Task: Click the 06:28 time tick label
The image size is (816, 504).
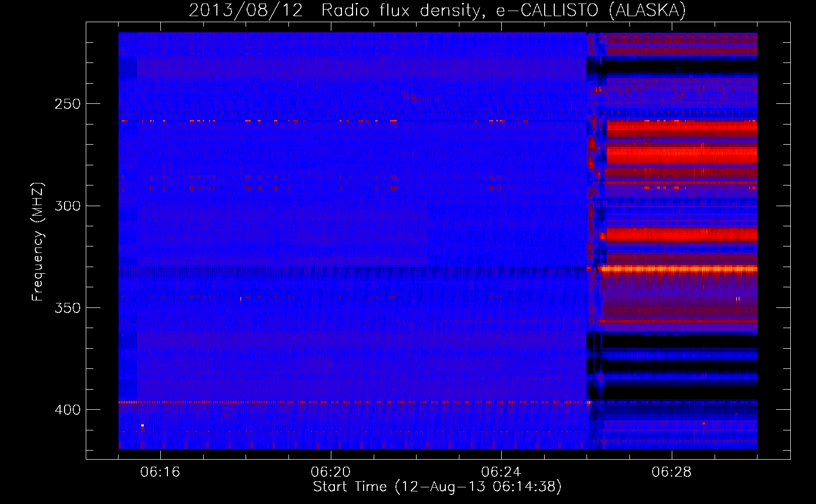Action: coord(672,472)
